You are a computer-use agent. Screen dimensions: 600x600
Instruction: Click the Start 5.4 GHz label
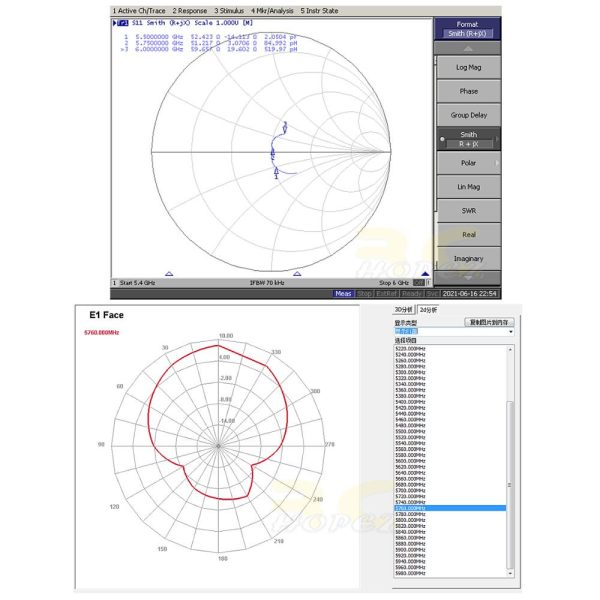point(137,283)
